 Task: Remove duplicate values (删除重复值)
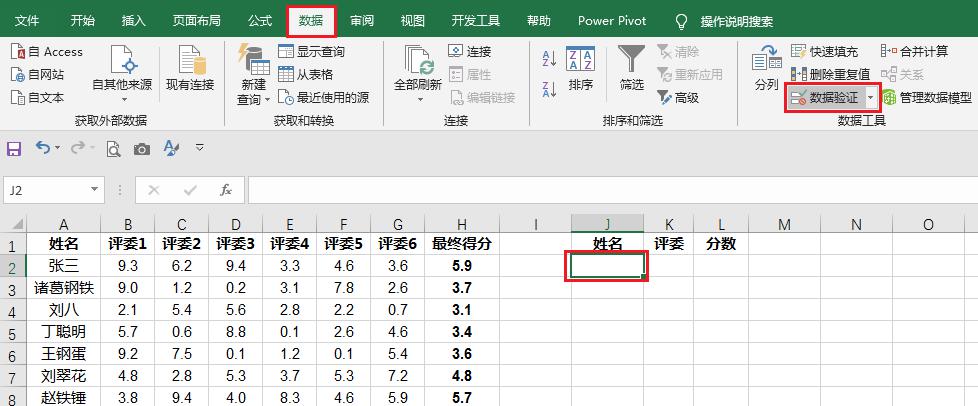point(830,75)
